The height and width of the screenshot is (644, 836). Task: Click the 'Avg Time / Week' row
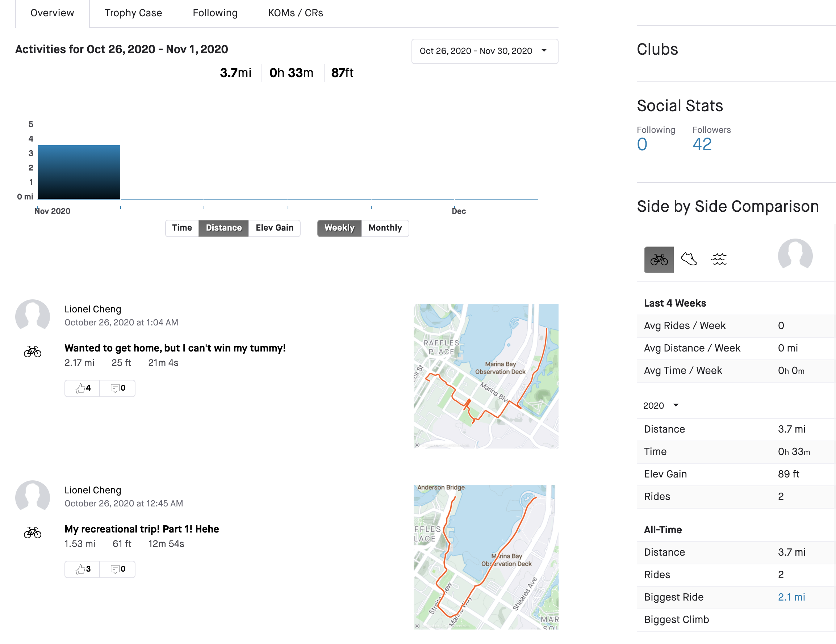(736, 371)
